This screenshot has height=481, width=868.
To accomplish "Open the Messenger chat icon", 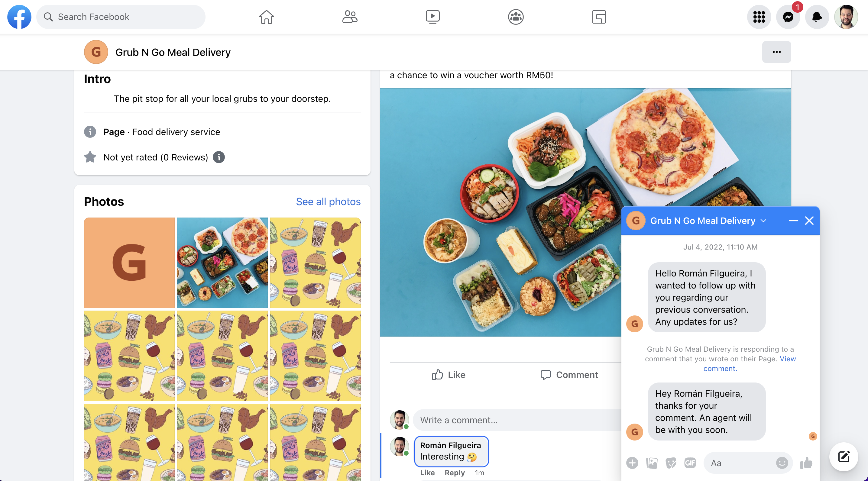I will click(x=788, y=17).
